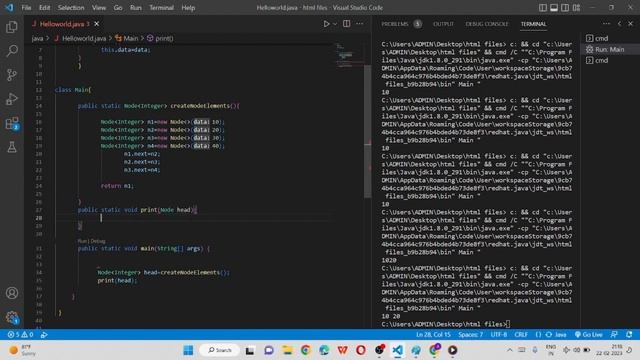Open feedback icon in the status bar
Image resolution: width=640 pixels, height=360 pixels.
tap(614, 335)
